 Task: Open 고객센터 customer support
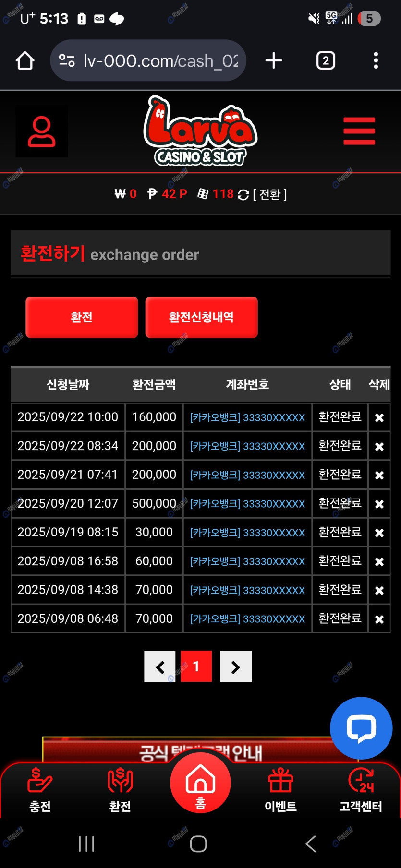pos(361,790)
